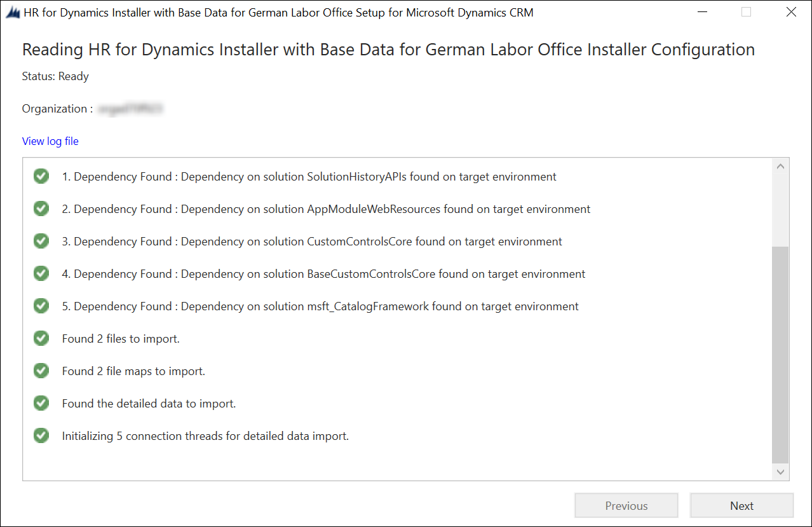This screenshot has width=812, height=527.
Task: Click the vertical scrollbar thumb in log list
Action: tap(780, 355)
